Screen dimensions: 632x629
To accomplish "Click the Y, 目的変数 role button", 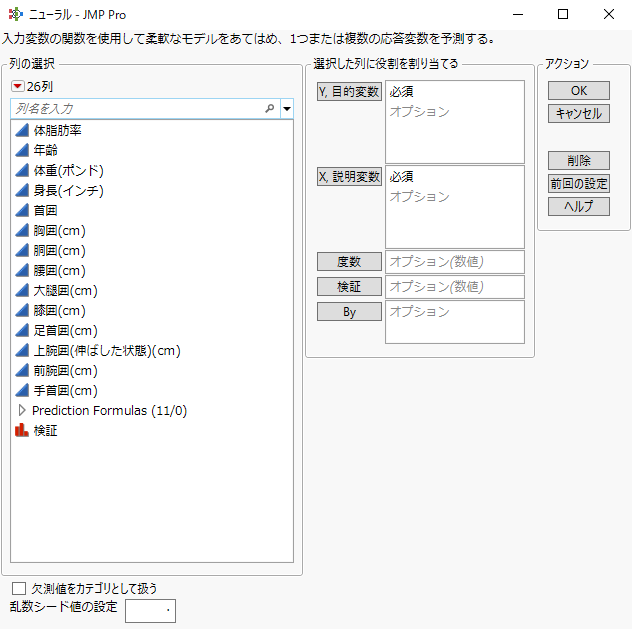I will click(349, 91).
